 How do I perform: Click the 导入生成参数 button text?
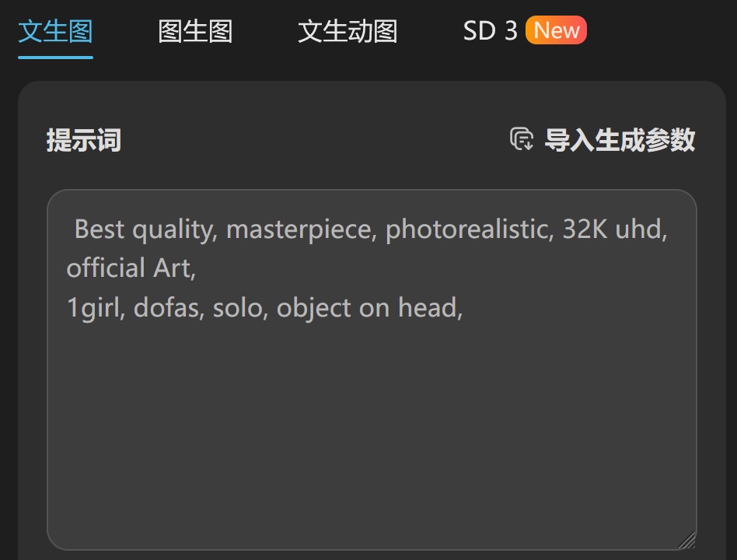pyautogui.click(x=620, y=140)
